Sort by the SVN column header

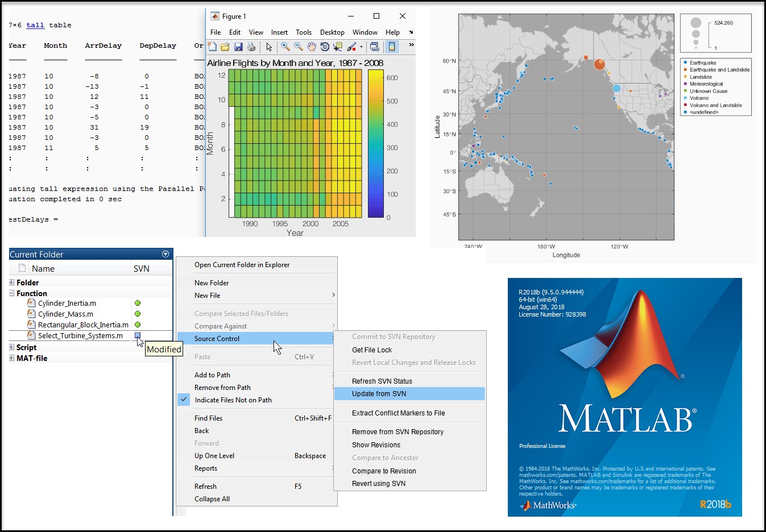click(141, 268)
